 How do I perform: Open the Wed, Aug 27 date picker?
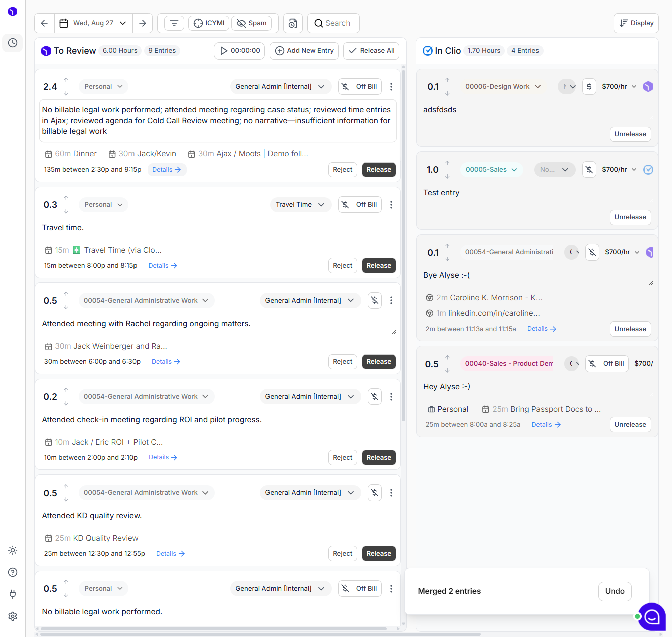[93, 23]
